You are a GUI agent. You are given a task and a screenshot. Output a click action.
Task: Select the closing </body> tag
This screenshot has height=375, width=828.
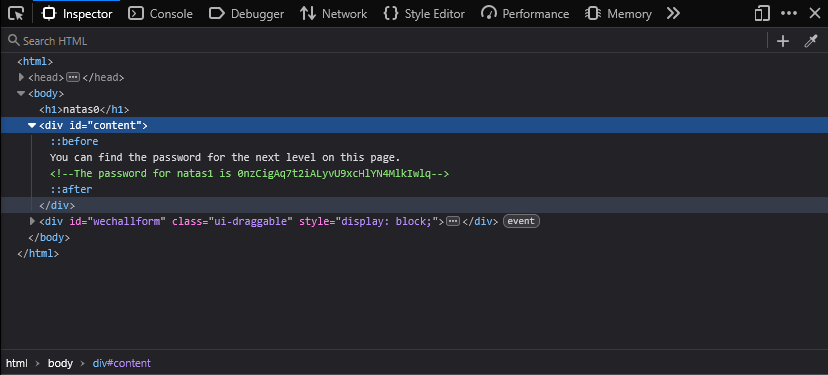pos(49,237)
